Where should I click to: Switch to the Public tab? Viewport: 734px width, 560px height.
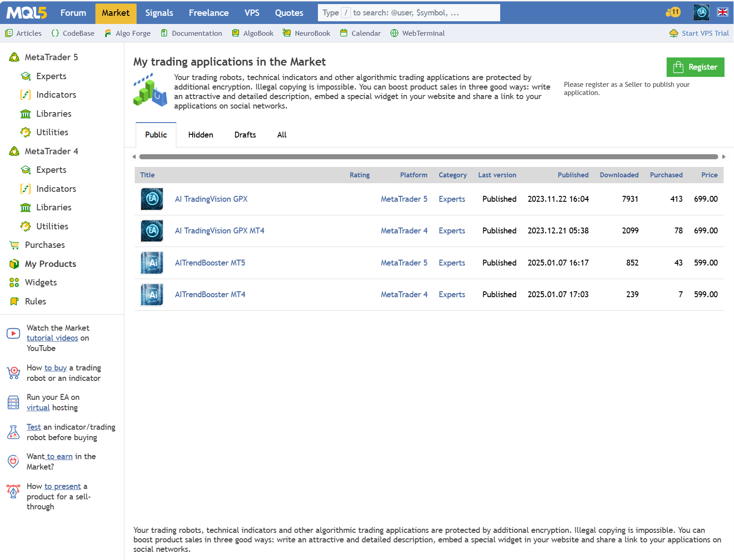(156, 135)
